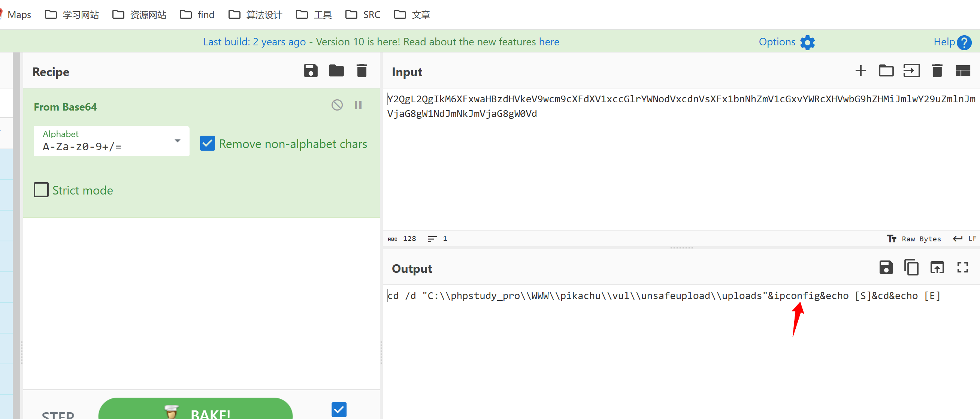Screen dimensions: 980x419
Task: Maximise the output pane
Action: click(x=962, y=268)
